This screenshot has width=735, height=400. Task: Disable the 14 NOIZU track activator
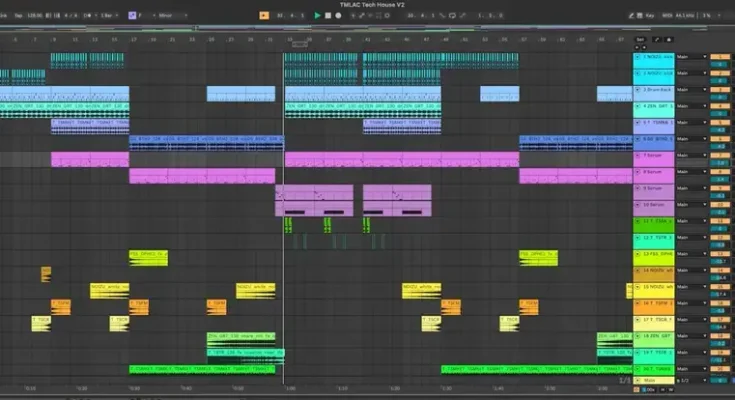(x=716, y=270)
